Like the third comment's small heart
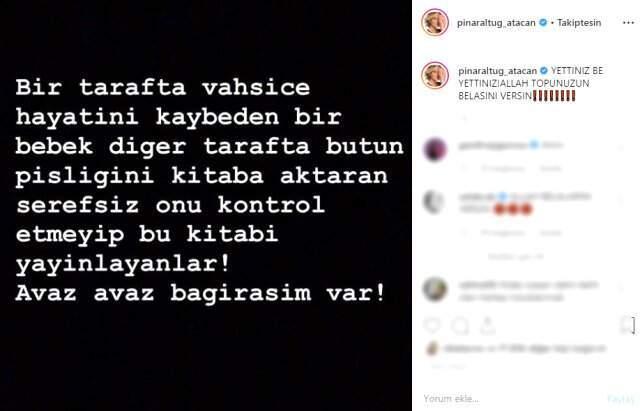Image resolution: width=640 pixels, height=411 pixels. [x=620, y=288]
